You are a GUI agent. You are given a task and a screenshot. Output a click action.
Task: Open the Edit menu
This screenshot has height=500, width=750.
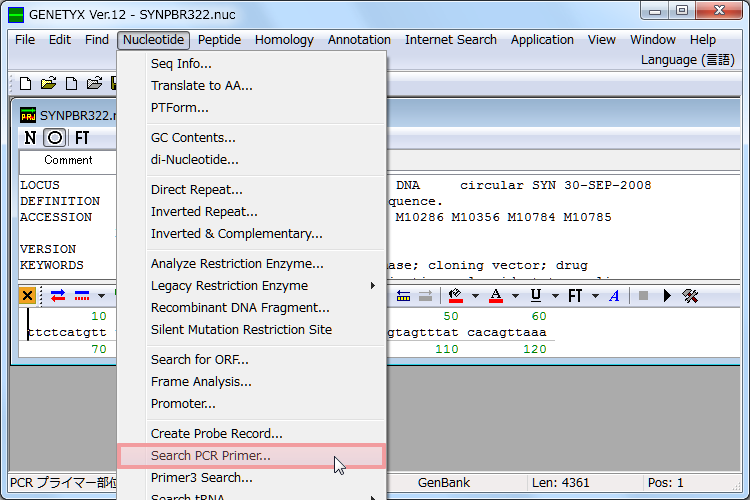click(x=60, y=40)
